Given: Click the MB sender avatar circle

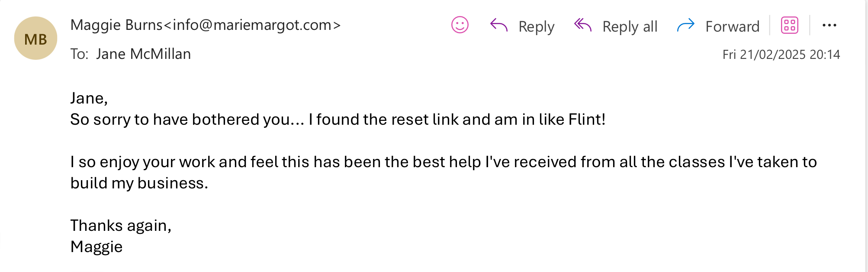Looking at the screenshot, I should [x=35, y=39].
